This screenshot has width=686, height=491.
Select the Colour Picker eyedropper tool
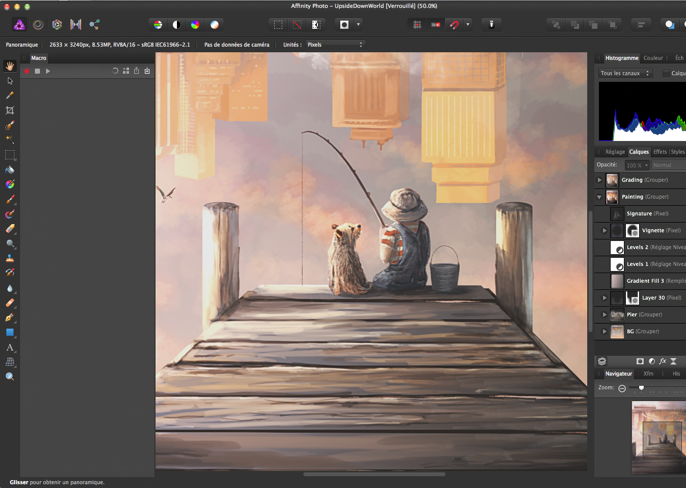[x=10, y=95]
